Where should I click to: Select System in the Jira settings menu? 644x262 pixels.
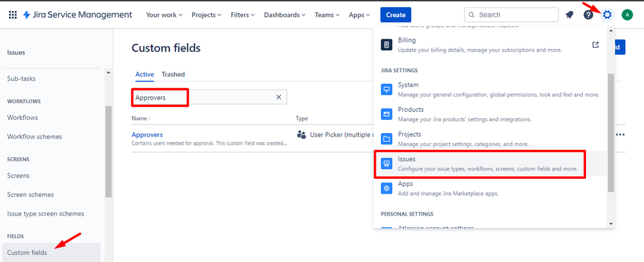(x=491, y=89)
